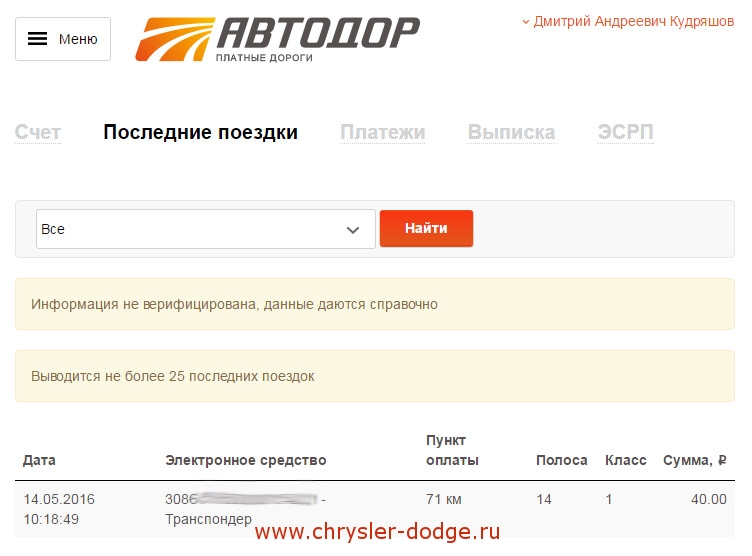752x556 pixels.
Task: Switch to the Счет tab
Action: (x=38, y=132)
